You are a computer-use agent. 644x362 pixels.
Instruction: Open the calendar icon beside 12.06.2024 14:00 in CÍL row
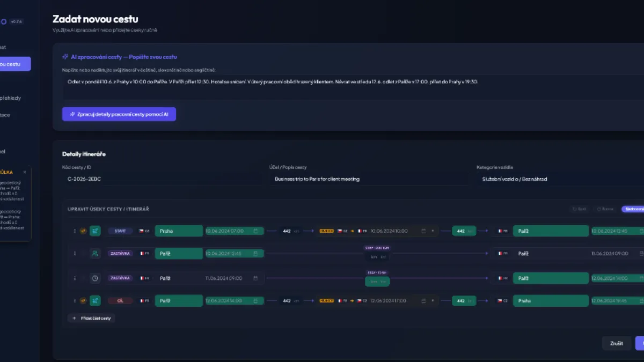point(255,301)
